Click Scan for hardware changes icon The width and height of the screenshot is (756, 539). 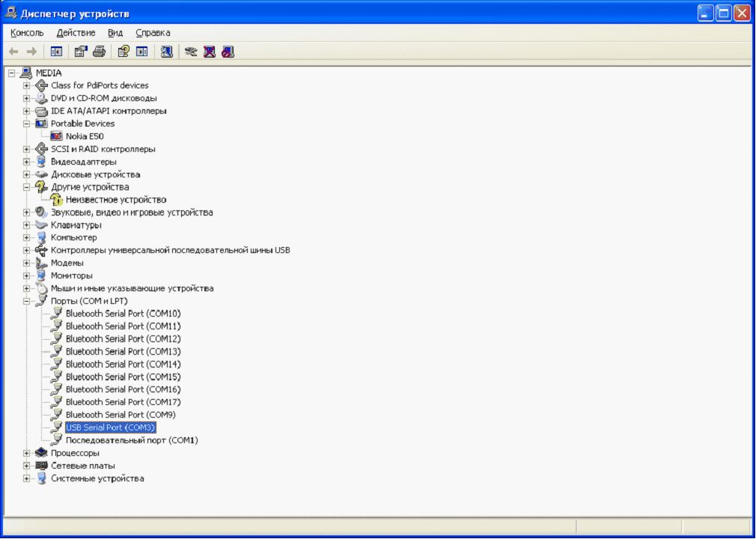point(166,52)
